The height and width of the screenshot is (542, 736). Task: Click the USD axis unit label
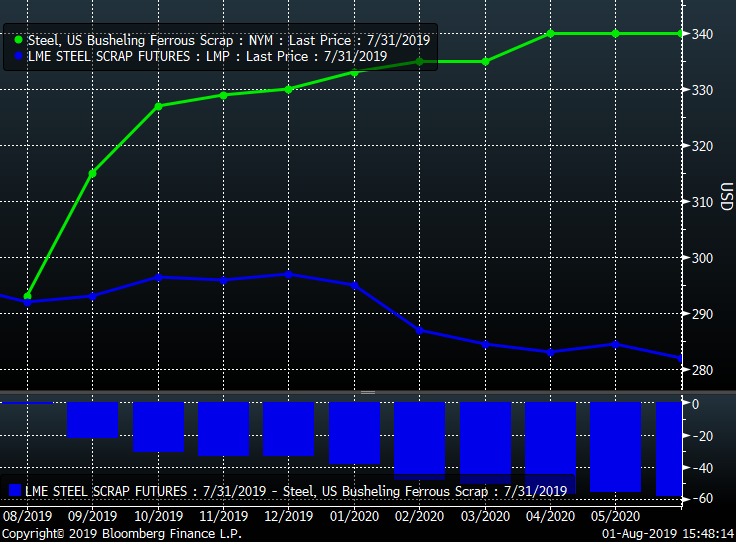pos(727,197)
